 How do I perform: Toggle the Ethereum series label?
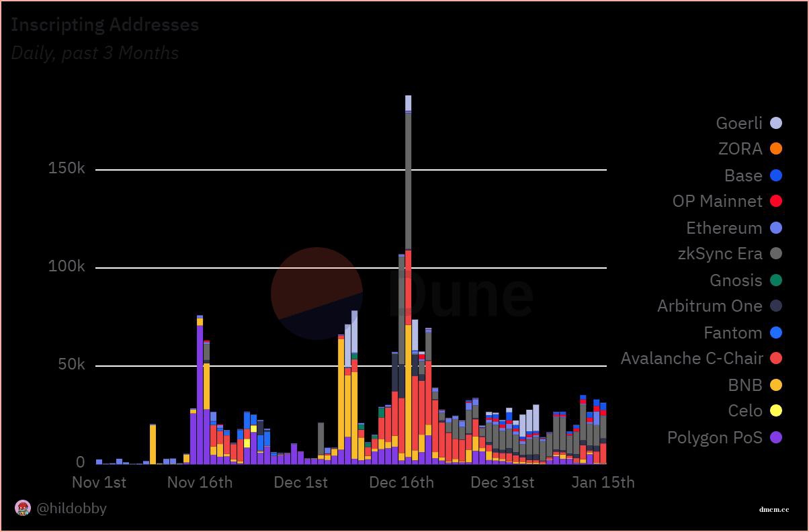(x=724, y=228)
